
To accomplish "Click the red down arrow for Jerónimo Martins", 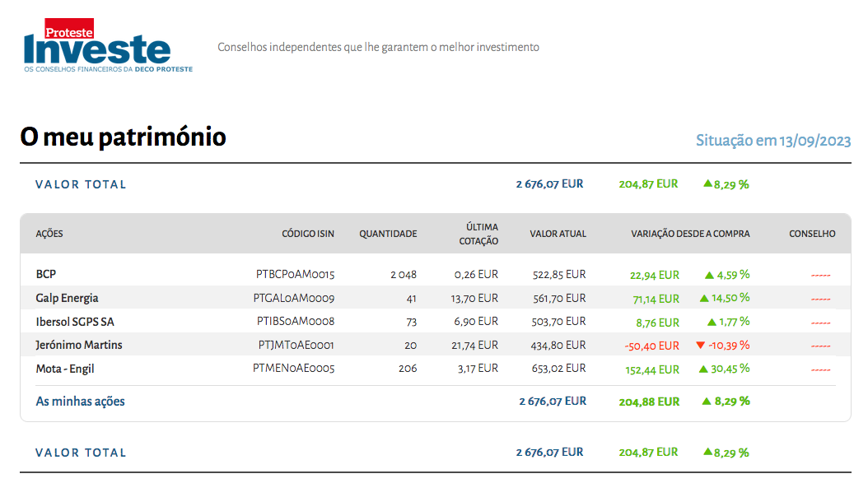I will coord(701,346).
